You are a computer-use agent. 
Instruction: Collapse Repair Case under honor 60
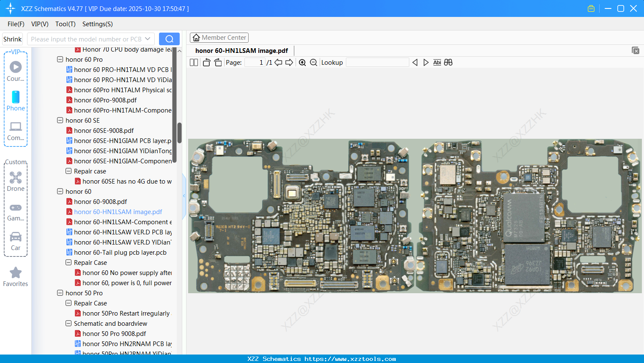click(x=69, y=263)
